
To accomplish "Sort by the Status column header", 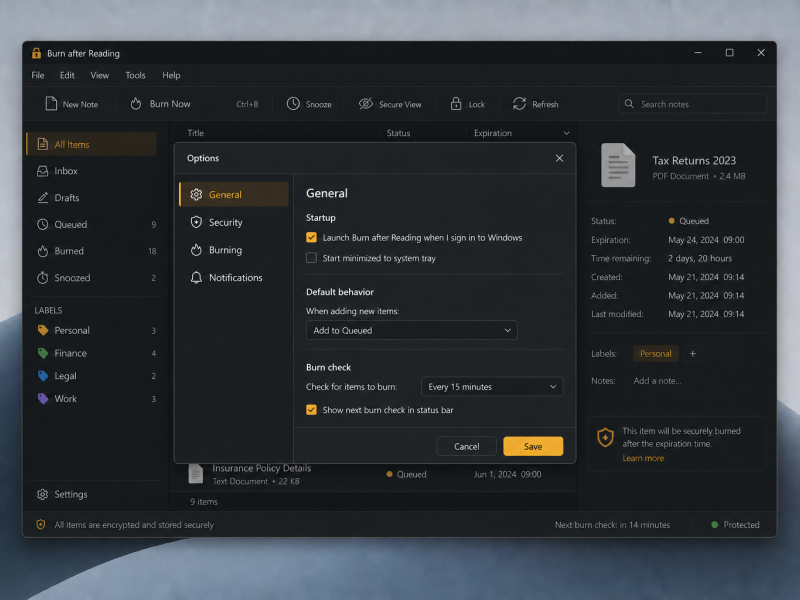I will pos(398,133).
